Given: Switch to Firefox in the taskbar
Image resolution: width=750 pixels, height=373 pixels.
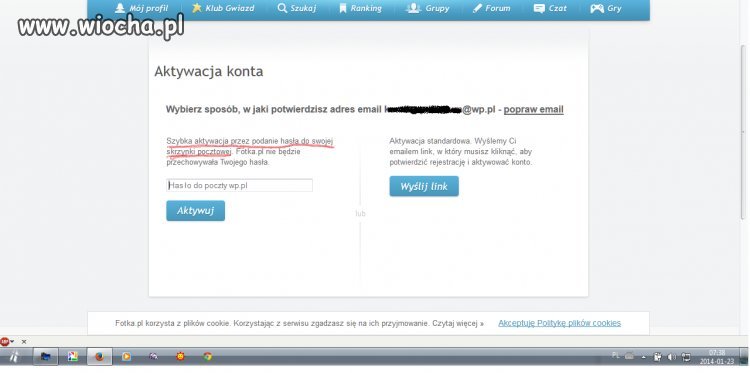Looking at the screenshot, I should [x=99, y=356].
